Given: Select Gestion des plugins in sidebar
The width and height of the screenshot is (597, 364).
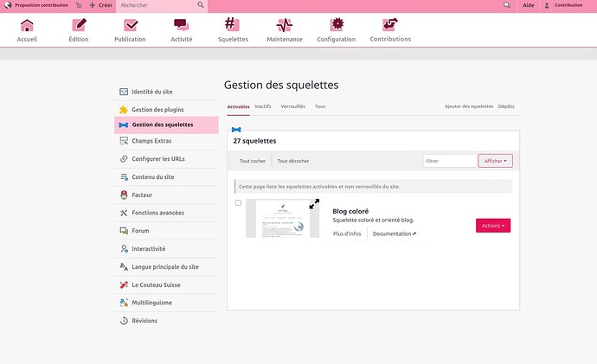Looking at the screenshot, I should pos(157,109).
